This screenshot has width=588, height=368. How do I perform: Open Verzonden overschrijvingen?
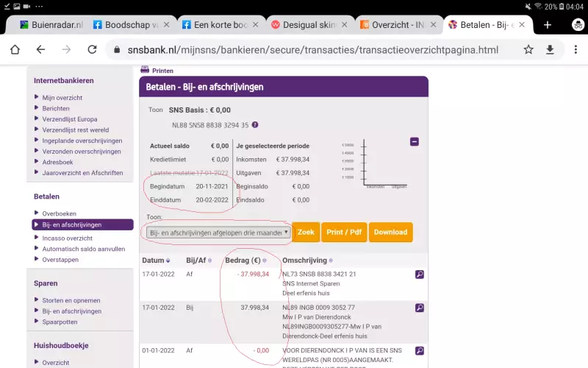(x=82, y=152)
